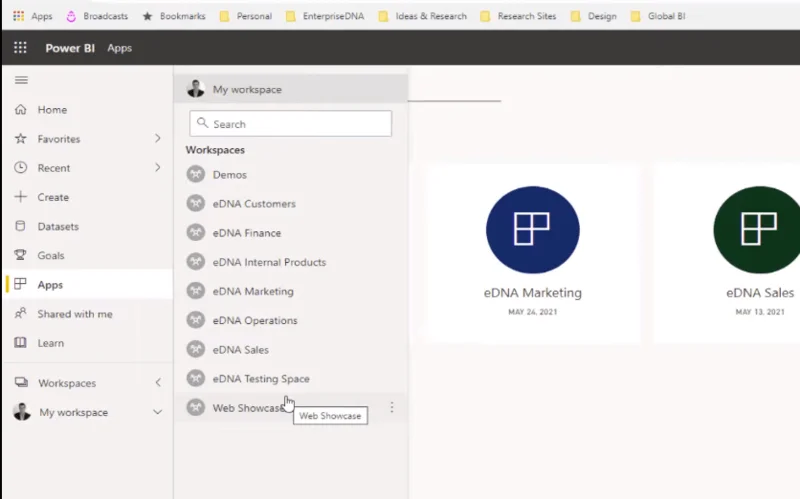This screenshot has width=800, height=499.
Task: Click the Workspaces heading text
Action: [x=215, y=149]
